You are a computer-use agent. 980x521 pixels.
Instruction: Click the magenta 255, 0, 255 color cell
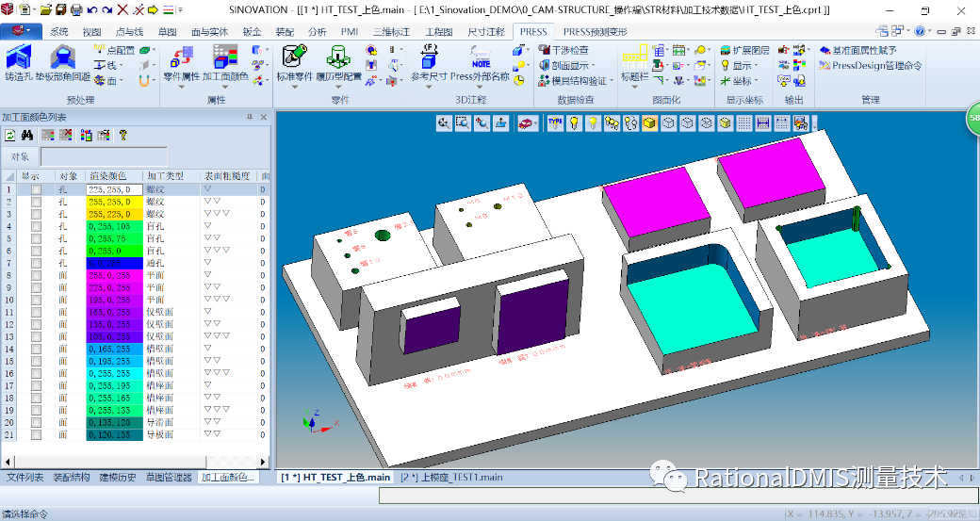114,275
